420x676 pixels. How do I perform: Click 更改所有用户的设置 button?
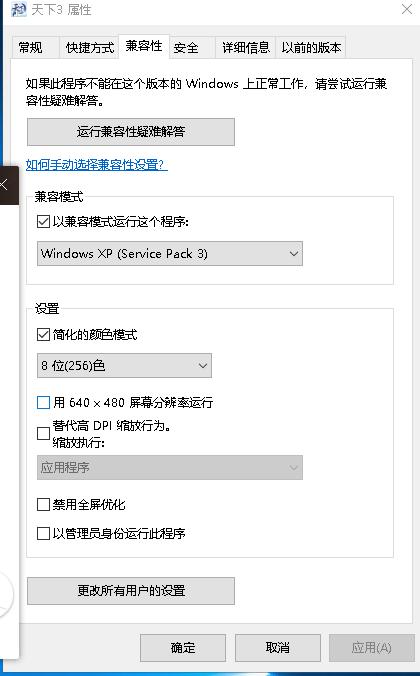click(131, 591)
